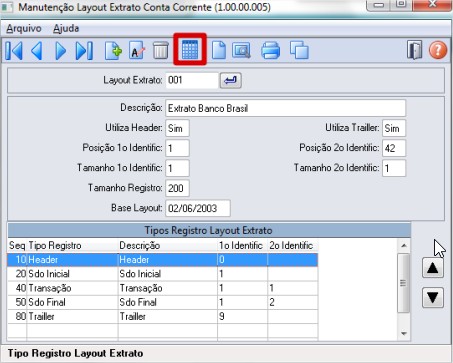Edit the current layout record
The height and width of the screenshot is (363, 453).
tap(137, 51)
